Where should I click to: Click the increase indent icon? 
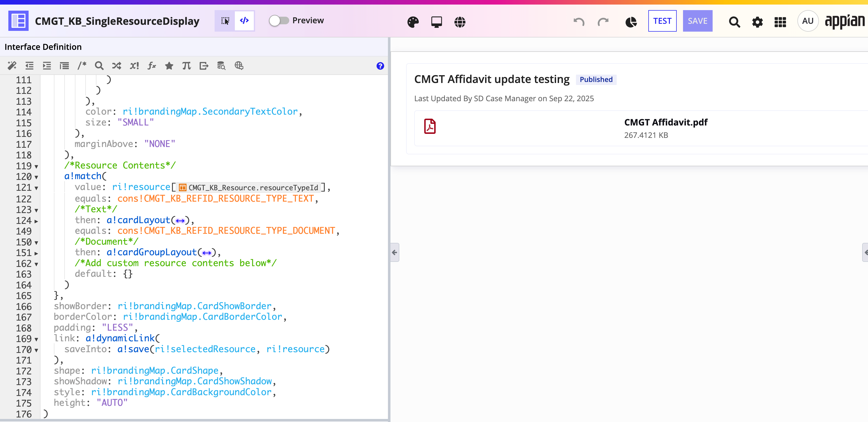pos(47,66)
